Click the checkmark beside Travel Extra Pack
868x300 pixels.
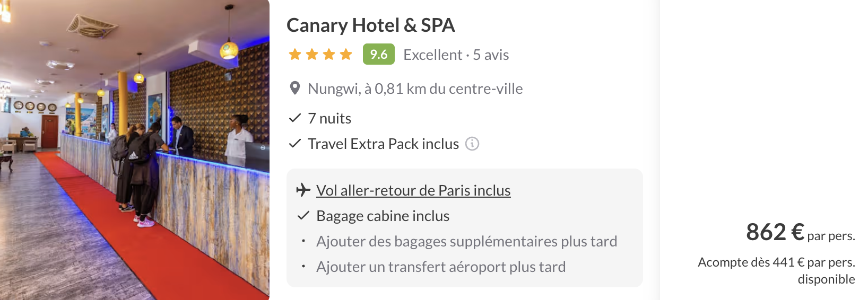tap(295, 144)
